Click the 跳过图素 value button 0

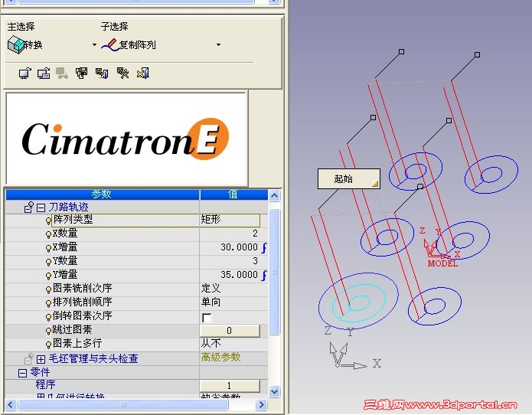pyautogui.click(x=230, y=331)
